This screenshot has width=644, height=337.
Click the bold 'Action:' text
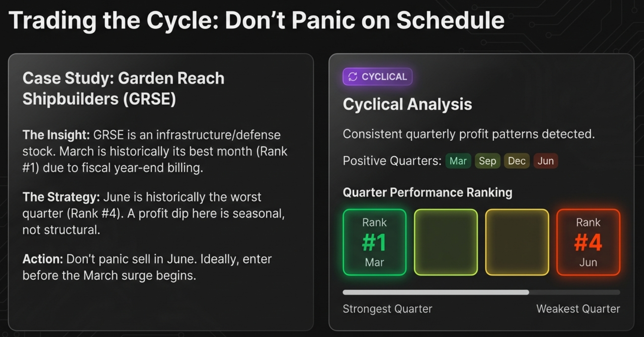tap(43, 259)
